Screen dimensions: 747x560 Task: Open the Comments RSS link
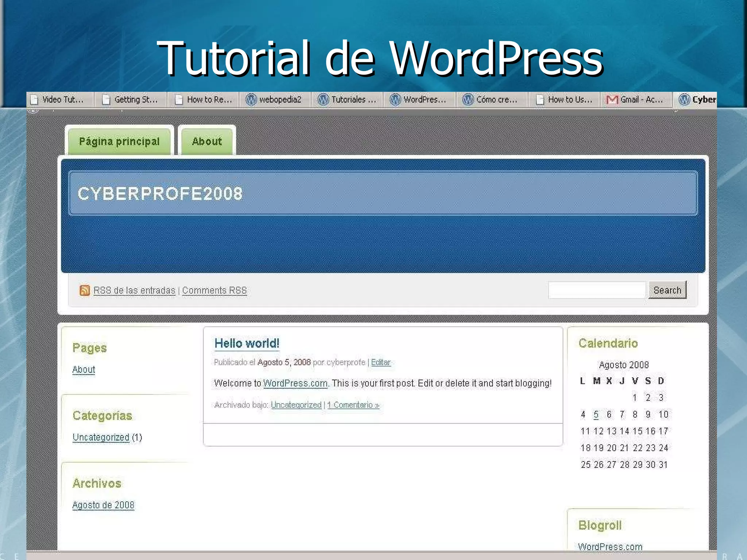point(214,291)
